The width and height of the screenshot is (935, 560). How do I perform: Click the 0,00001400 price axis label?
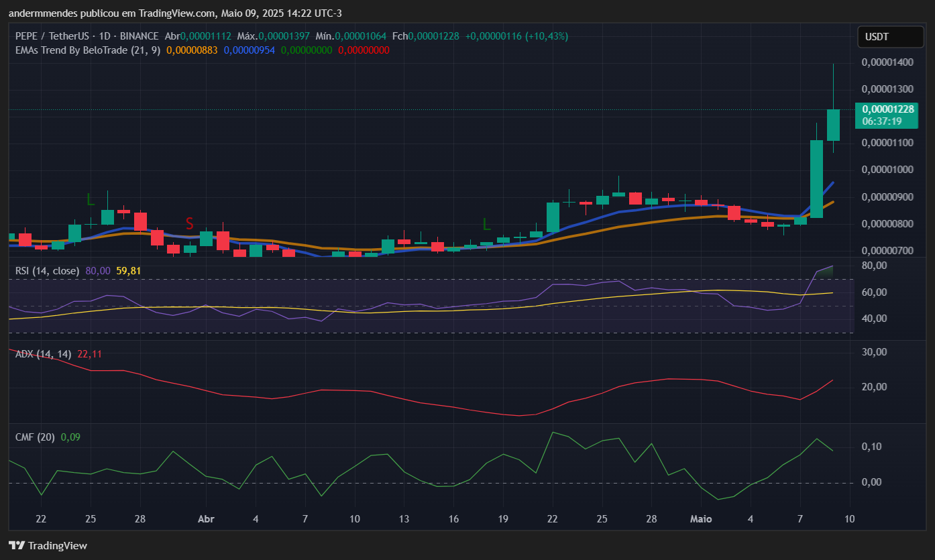click(888, 62)
